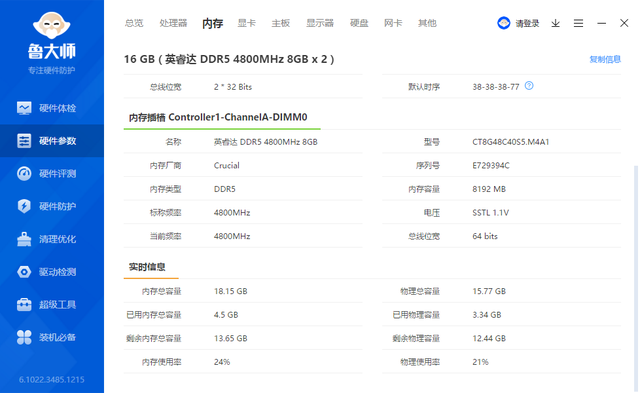Click the 3.34 GB used physical value
The height and width of the screenshot is (393, 640).
(487, 315)
